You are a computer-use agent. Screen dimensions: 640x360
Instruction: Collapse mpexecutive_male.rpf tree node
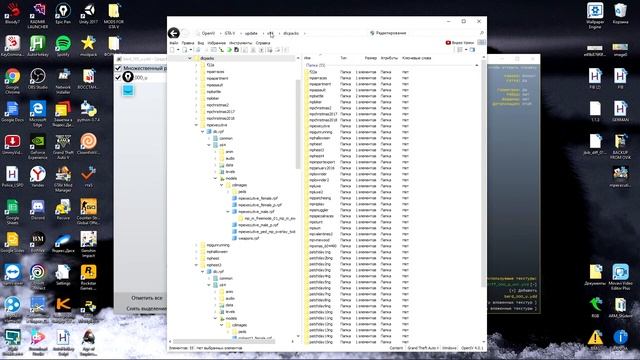228,211
